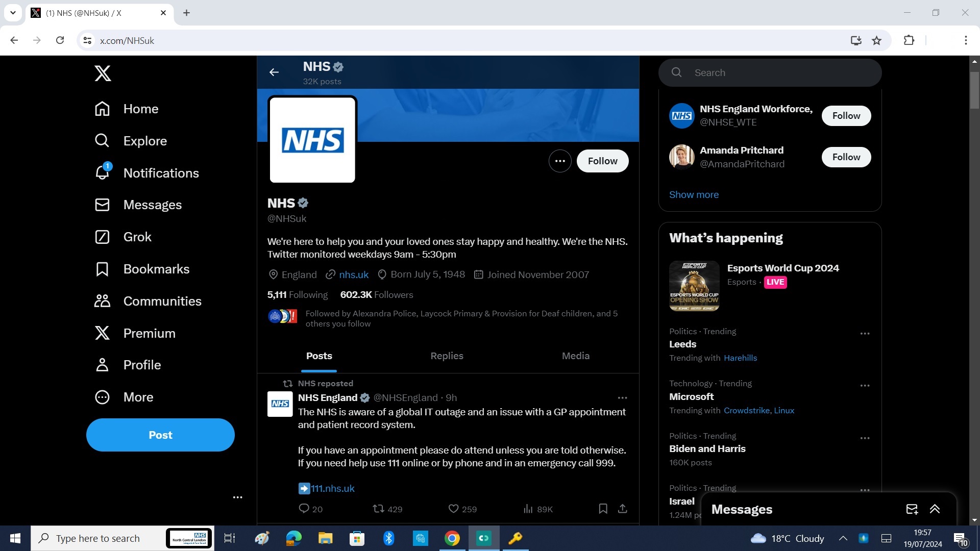
Task: Repost the NHS England tweet
Action: pos(378,509)
